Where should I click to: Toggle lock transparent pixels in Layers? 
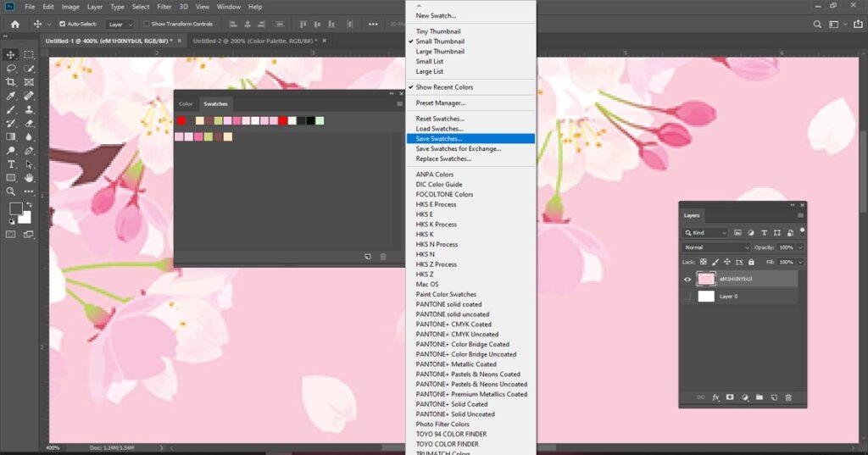pos(703,262)
